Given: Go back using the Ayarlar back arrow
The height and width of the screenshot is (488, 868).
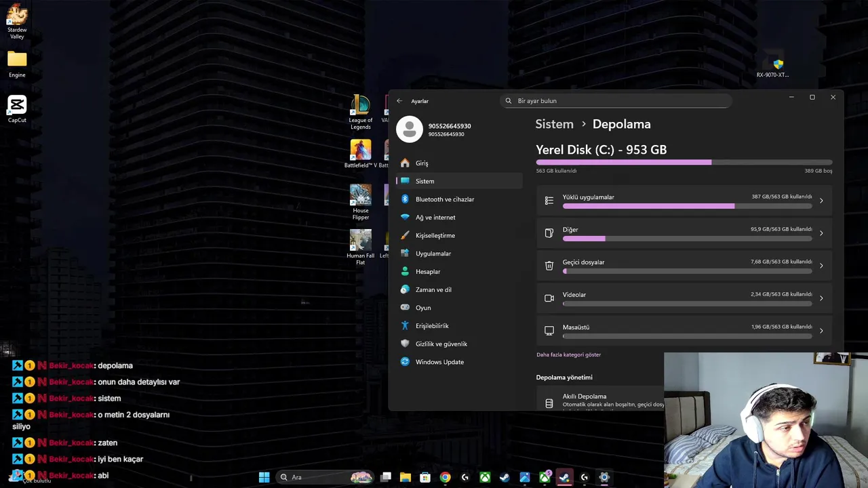Looking at the screenshot, I should 399,101.
